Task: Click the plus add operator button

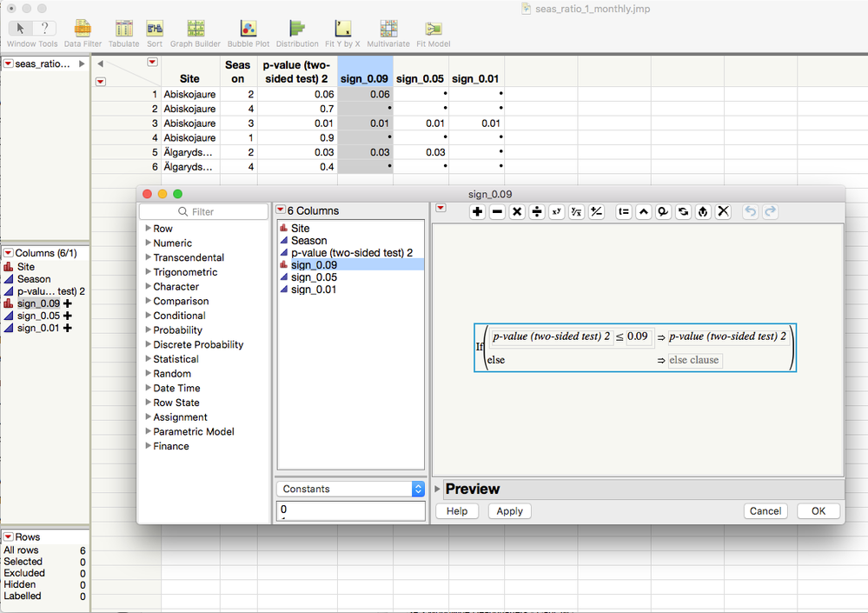Action: pyautogui.click(x=477, y=211)
